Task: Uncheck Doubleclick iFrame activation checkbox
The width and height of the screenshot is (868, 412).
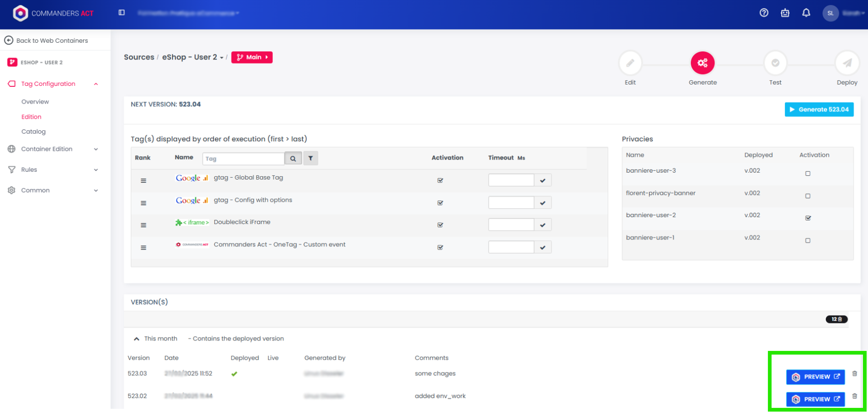Action: point(440,225)
